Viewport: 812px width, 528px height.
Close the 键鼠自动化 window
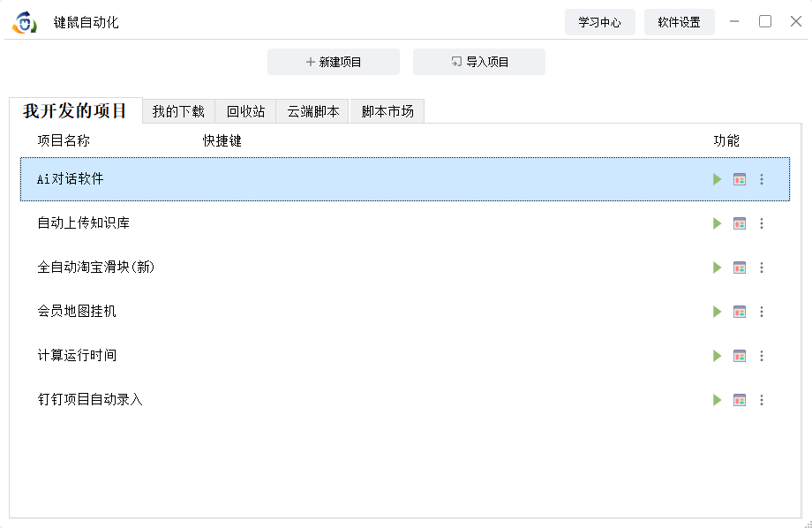coord(796,21)
